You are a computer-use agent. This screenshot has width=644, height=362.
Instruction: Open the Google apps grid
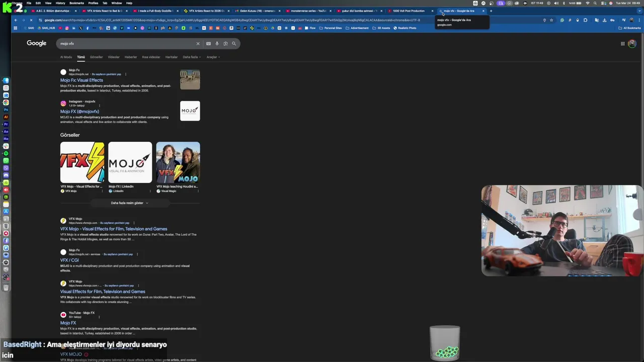[x=622, y=44]
